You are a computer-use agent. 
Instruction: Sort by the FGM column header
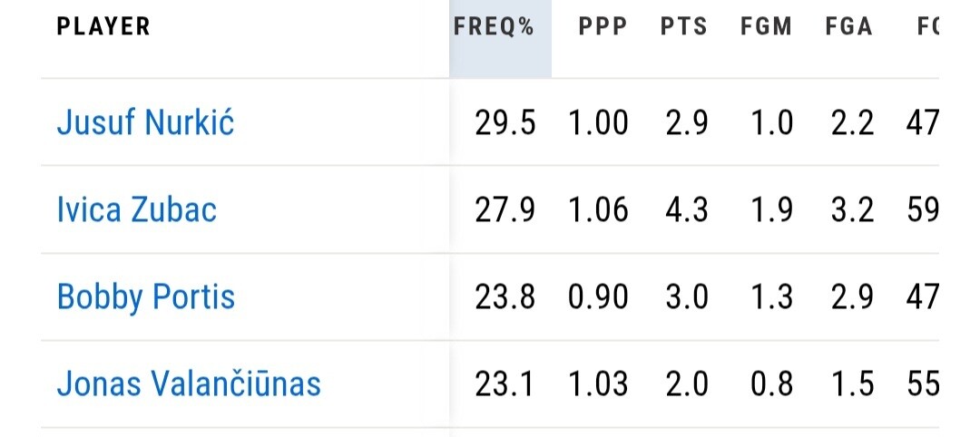pos(766,27)
